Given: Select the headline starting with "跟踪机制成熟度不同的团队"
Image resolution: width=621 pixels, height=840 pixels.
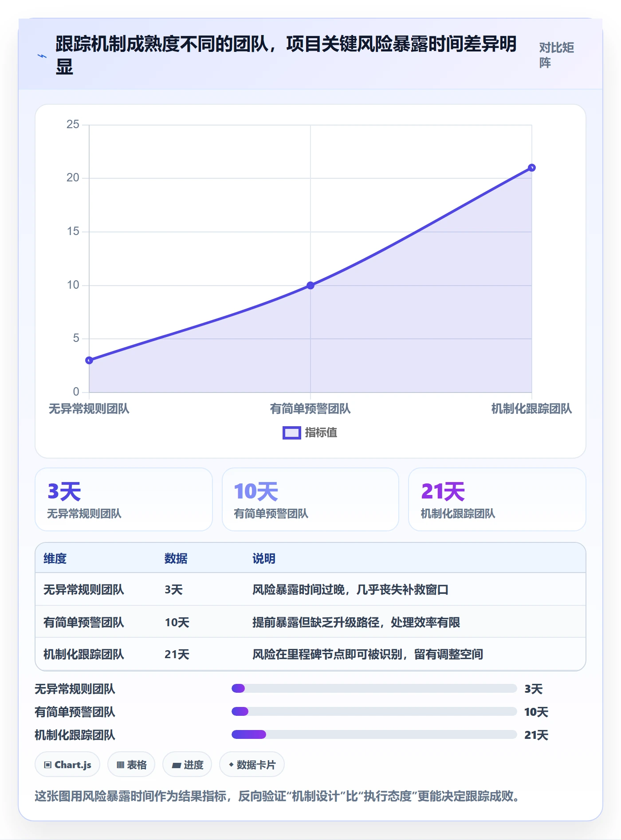Looking at the screenshot, I should tap(286, 55).
